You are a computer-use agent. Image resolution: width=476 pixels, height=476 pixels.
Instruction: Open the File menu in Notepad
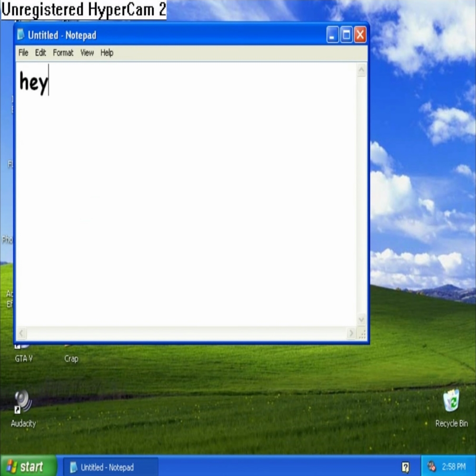tap(23, 53)
